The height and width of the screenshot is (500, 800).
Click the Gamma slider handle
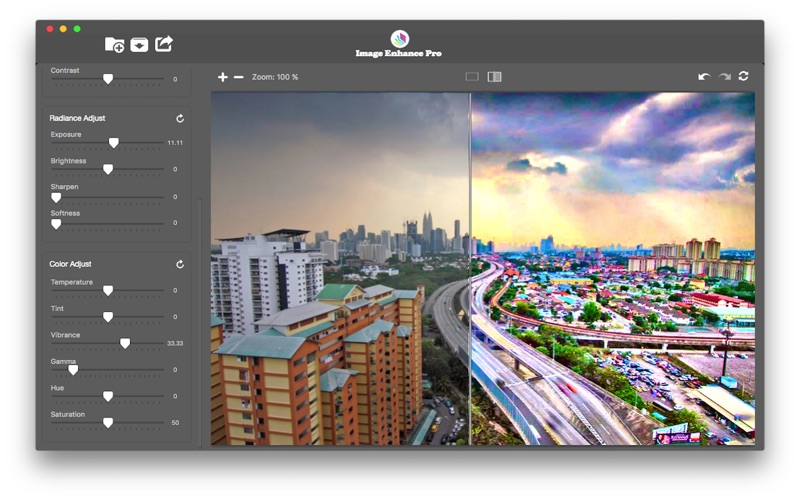coord(73,370)
